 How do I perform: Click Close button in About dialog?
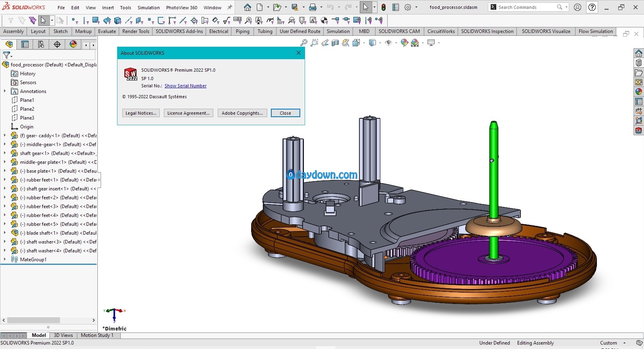285,113
